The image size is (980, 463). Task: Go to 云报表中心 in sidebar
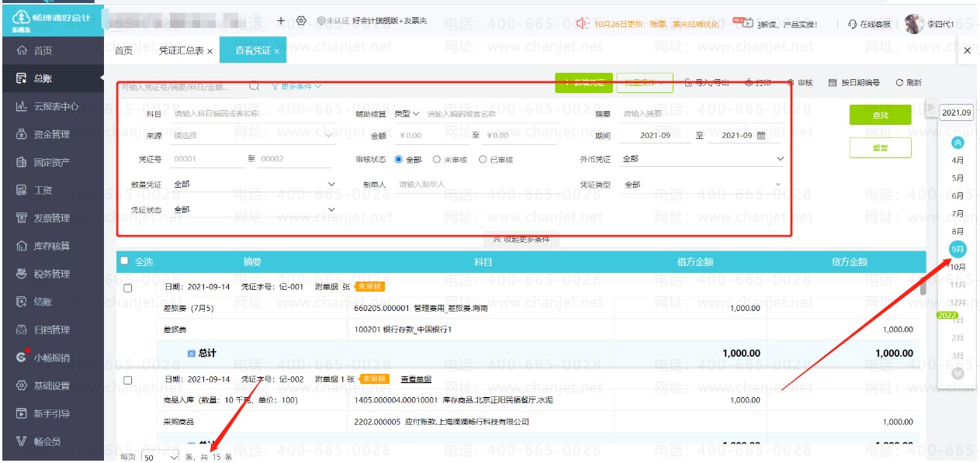(x=51, y=106)
